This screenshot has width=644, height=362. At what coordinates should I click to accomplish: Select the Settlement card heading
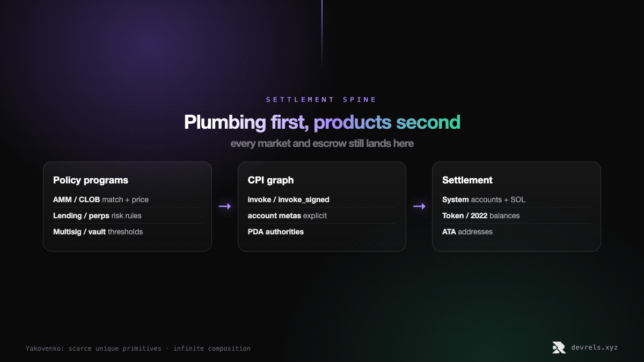[467, 180]
